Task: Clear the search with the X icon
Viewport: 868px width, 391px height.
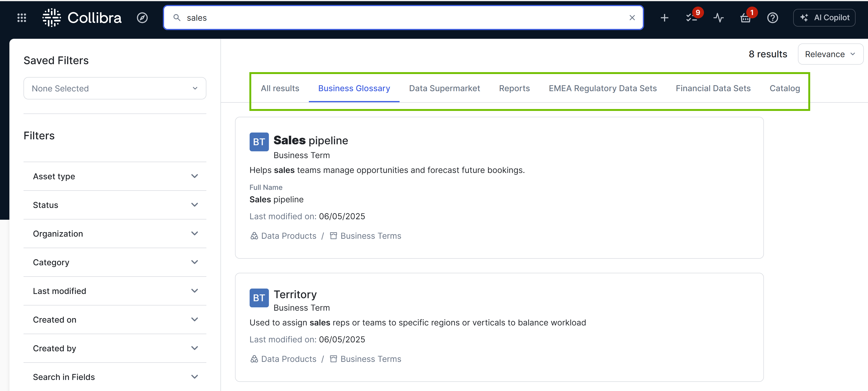Action: [x=632, y=18]
